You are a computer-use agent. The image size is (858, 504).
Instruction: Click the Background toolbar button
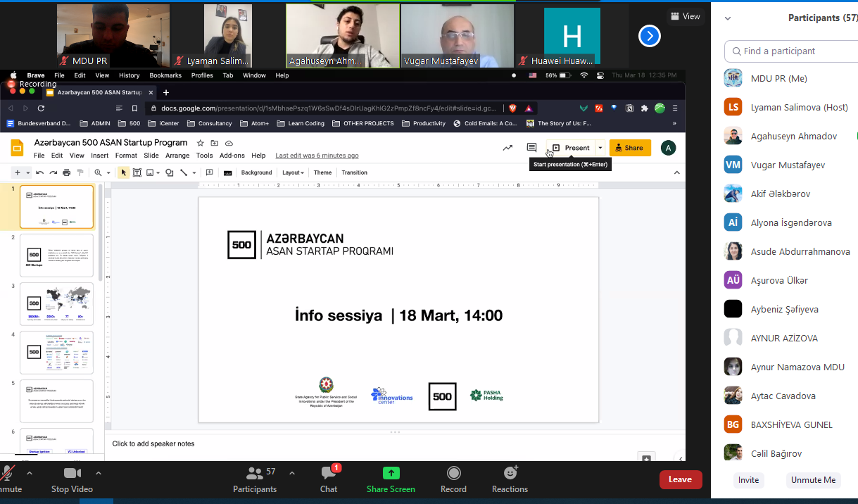[256, 172]
